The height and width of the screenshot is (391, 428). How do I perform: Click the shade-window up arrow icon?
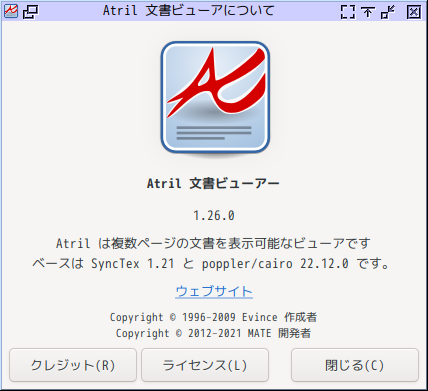(x=367, y=12)
